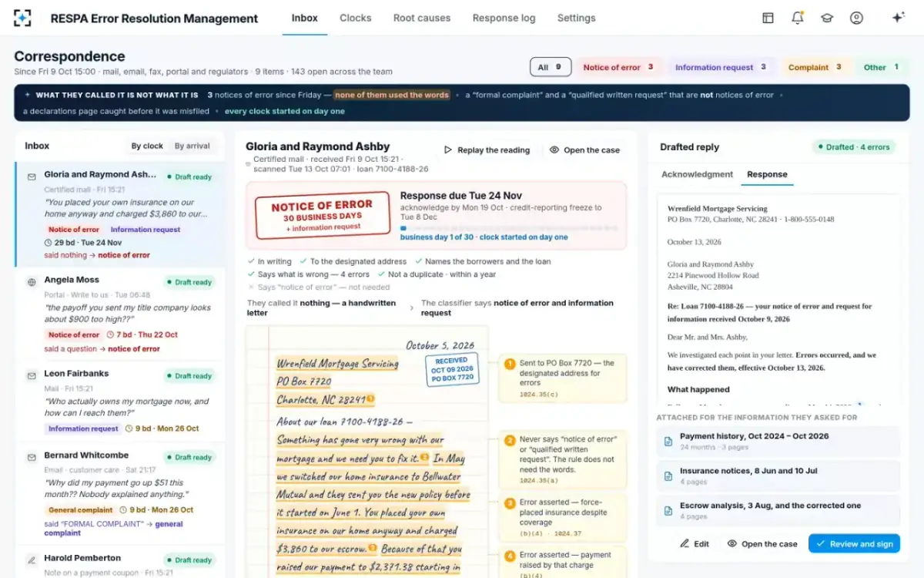Open Harold Pemberton inbox item
Viewport: 924px width, 578px height.
coord(120,562)
